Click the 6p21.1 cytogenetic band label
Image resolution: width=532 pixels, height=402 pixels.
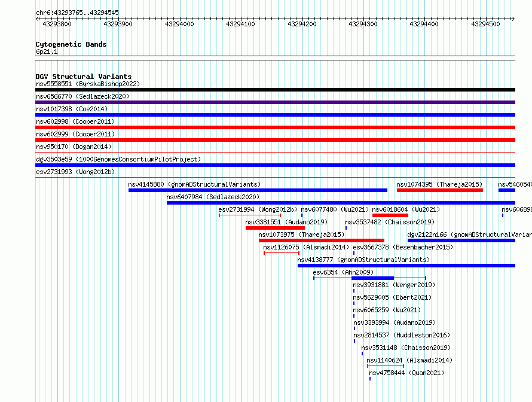47,51
